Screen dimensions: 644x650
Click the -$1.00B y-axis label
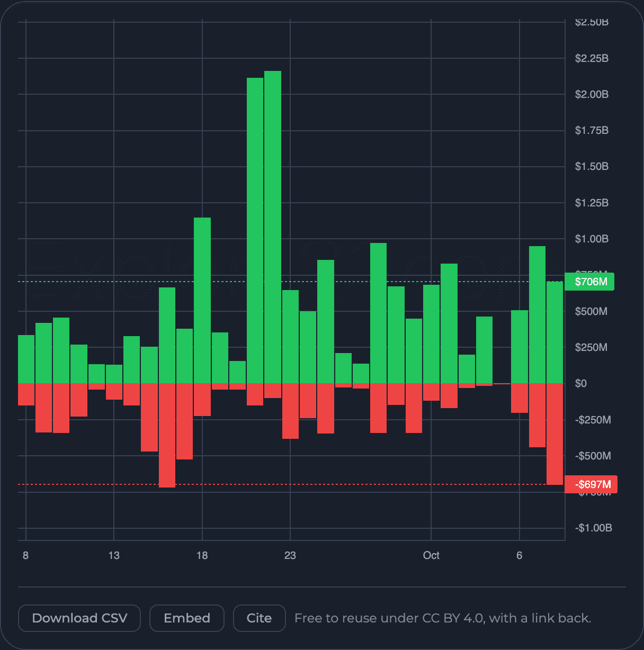point(594,528)
